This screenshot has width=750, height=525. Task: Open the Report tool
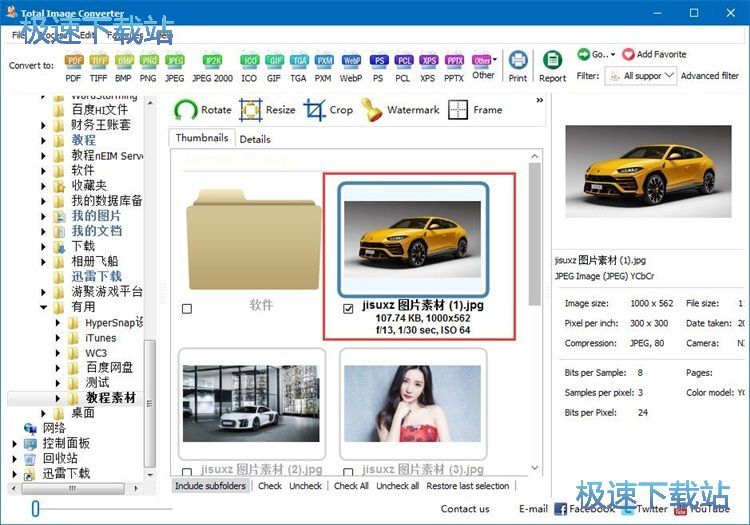coord(552,66)
